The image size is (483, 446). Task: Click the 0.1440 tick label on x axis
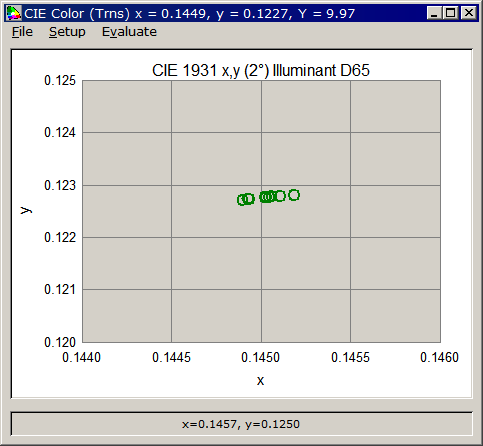(x=81, y=357)
